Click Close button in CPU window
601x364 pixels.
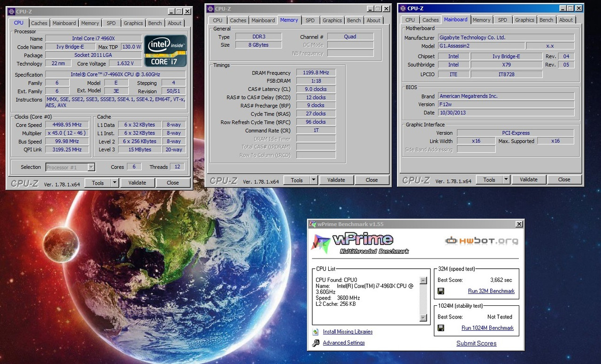[173, 183]
